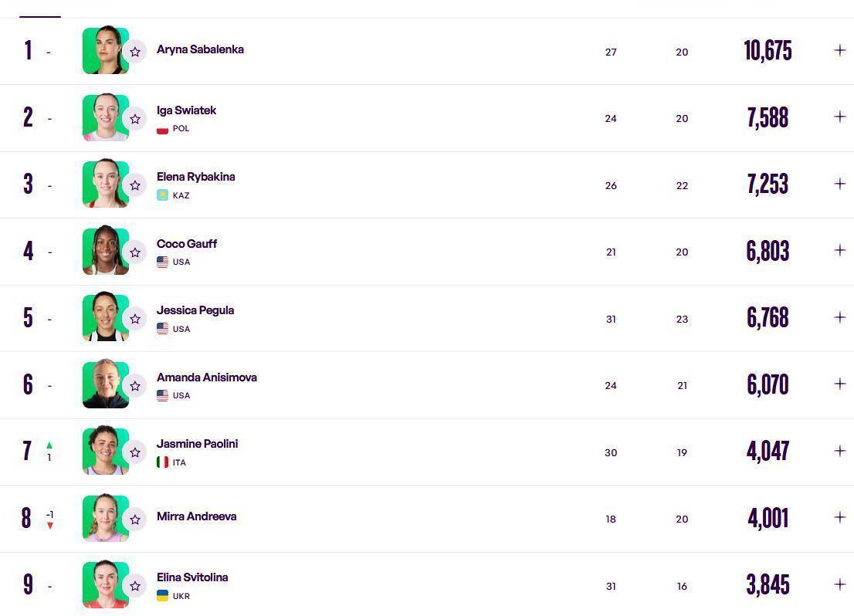
Task: Star Elena Rybakina as a favorite
Action: [135, 185]
